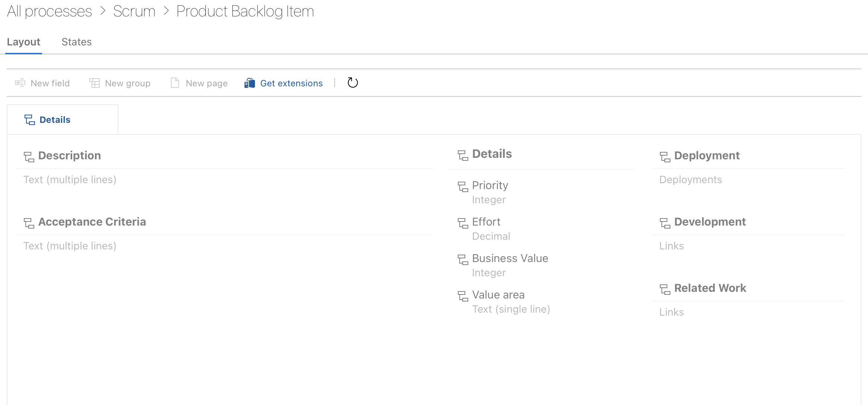Viewport: 868px width, 405px height.
Task: Click the New field icon
Action: click(20, 83)
